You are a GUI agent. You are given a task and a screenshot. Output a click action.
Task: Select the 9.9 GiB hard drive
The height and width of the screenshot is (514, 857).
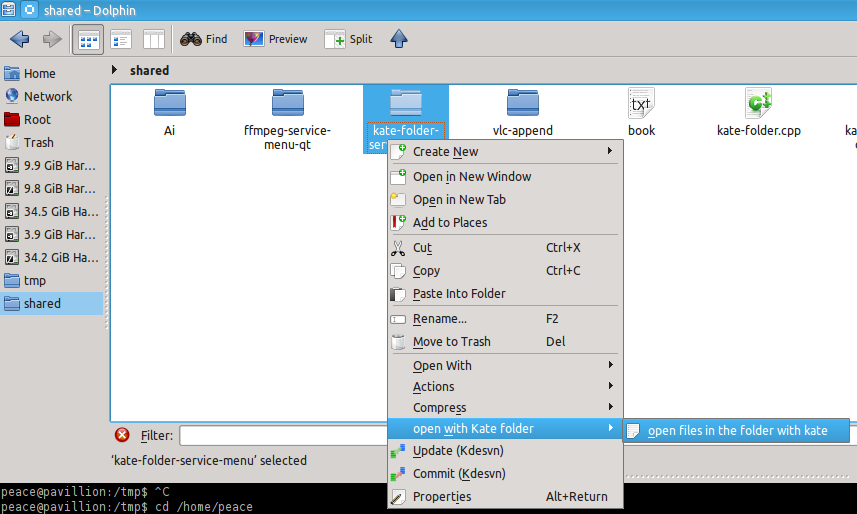tap(52, 165)
